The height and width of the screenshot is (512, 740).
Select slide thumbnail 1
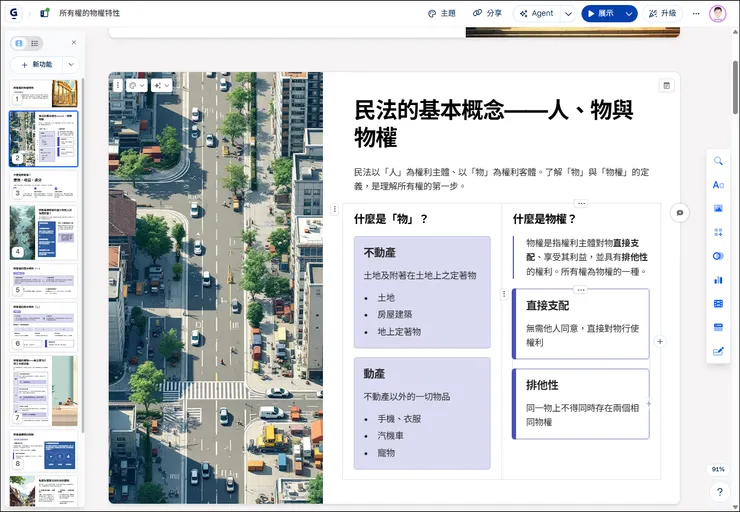(43, 93)
